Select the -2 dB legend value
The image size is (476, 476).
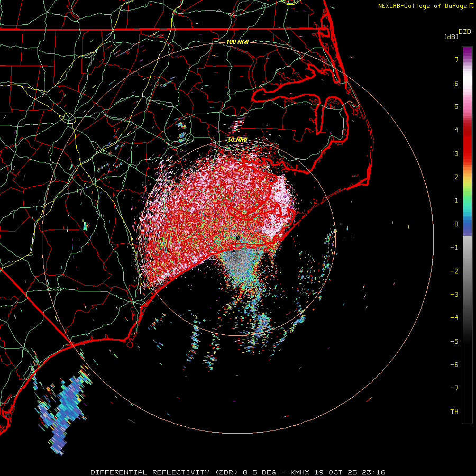[454, 271]
